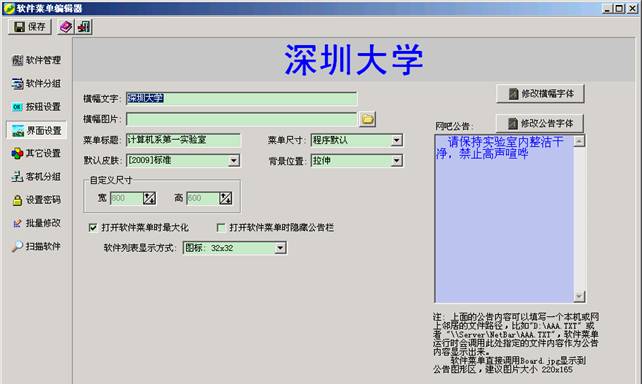Enable 打开软件菜单时隐藏公告栏 checkbox

(x=221, y=228)
